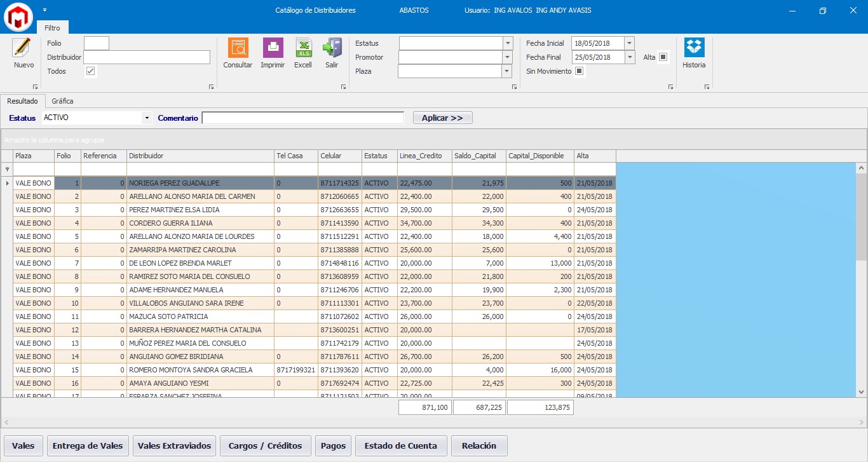Sort by the Plaza column header
The image size is (868, 462).
coord(34,156)
